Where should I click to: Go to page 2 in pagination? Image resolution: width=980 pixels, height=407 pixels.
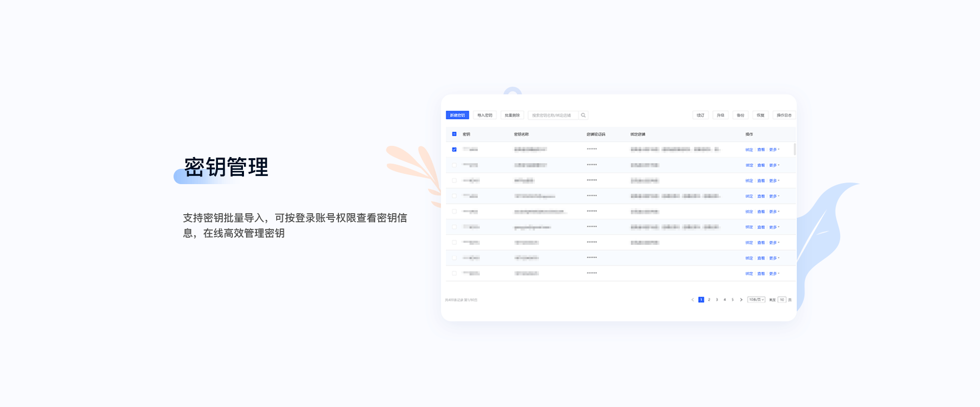tap(709, 300)
